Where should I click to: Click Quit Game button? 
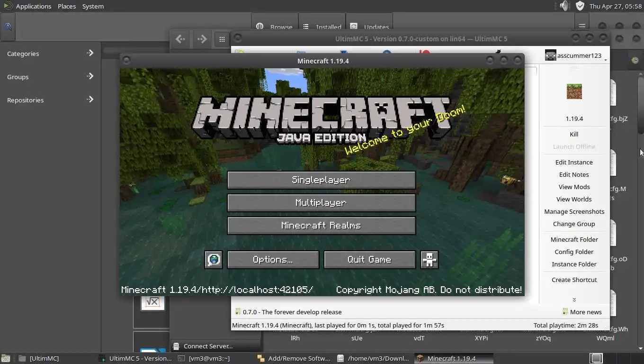point(370,260)
